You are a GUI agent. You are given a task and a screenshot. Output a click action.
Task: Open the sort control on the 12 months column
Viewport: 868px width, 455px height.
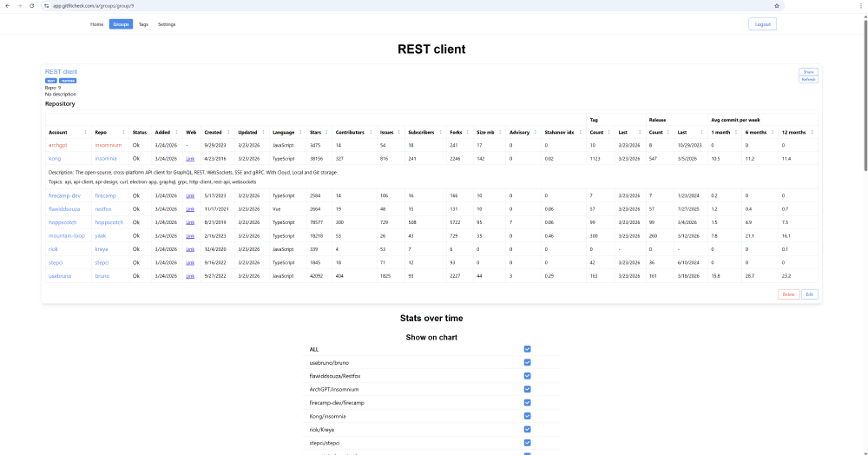pyautogui.click(x=812, y=132)
